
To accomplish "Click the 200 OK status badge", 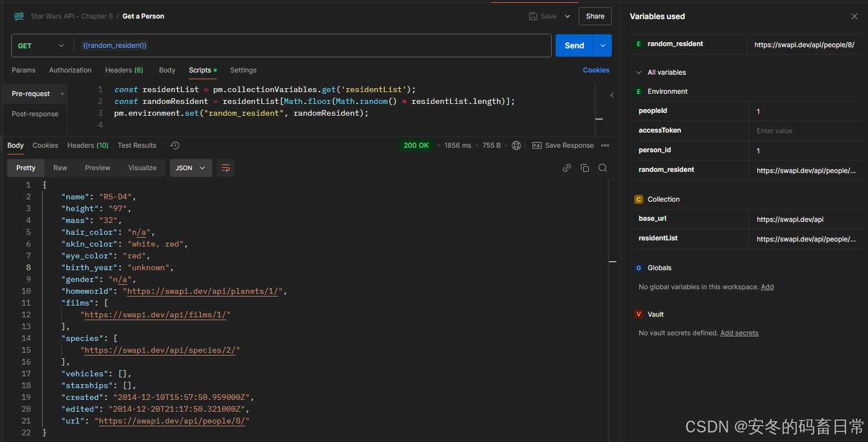I will (x=416, y=145).
